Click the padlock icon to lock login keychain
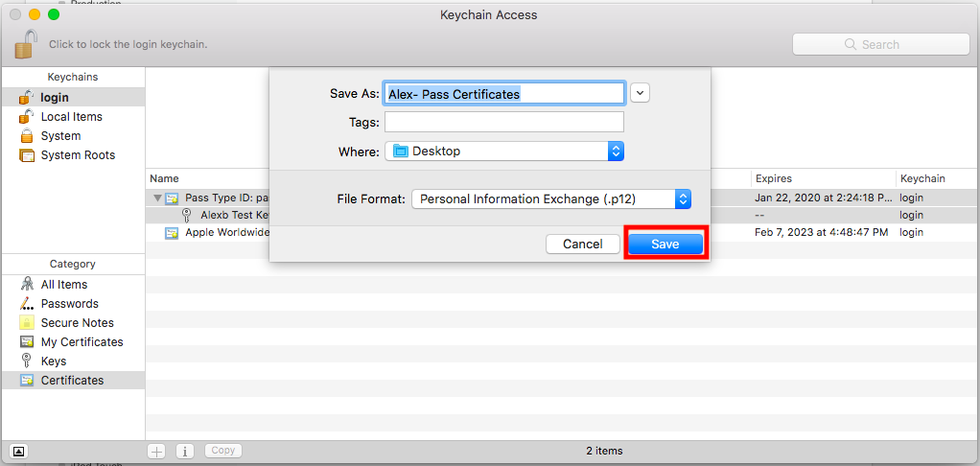Screen dimensions: 980x466 tap(26, 44)
